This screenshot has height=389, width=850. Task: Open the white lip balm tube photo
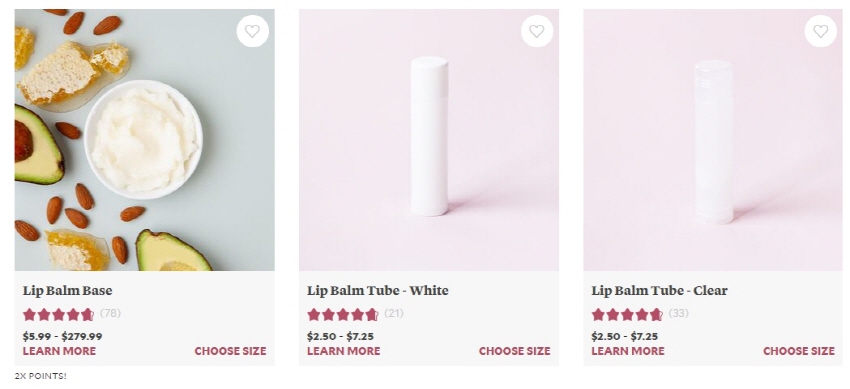[x=429, y=140]
